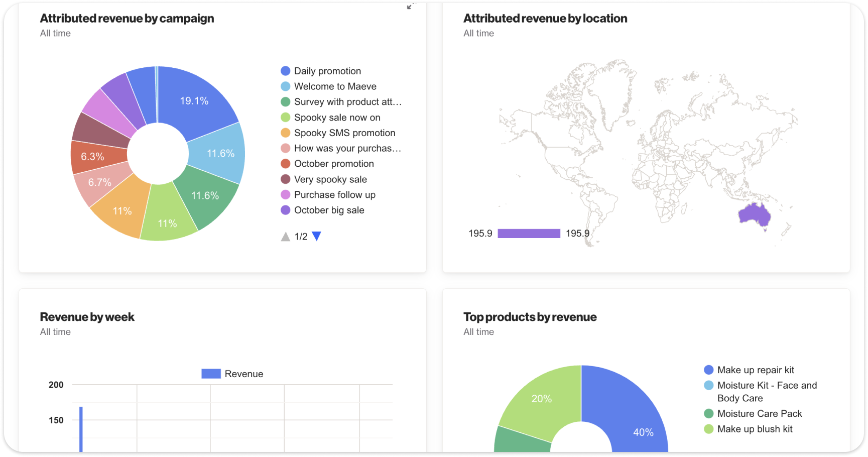This screenshot has height=457, width=868.
Task: Toggle How was your purchas… legend entry
Action: tap(341, 148)
